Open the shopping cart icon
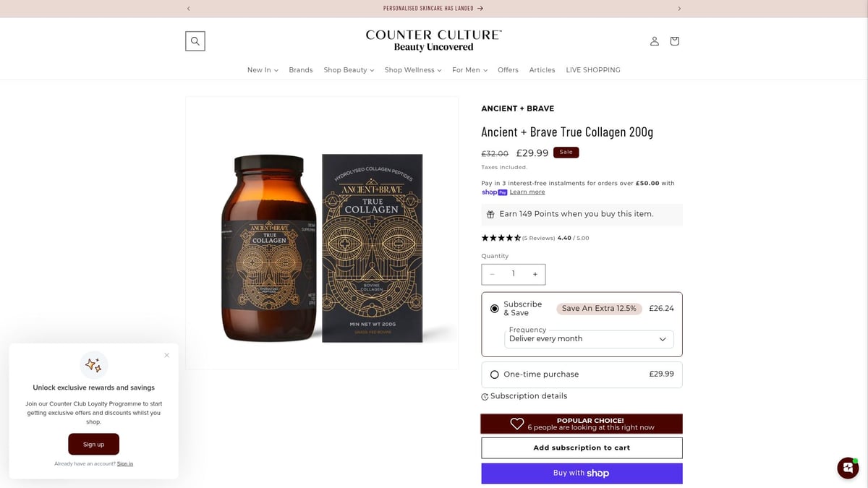 point(674,41)
